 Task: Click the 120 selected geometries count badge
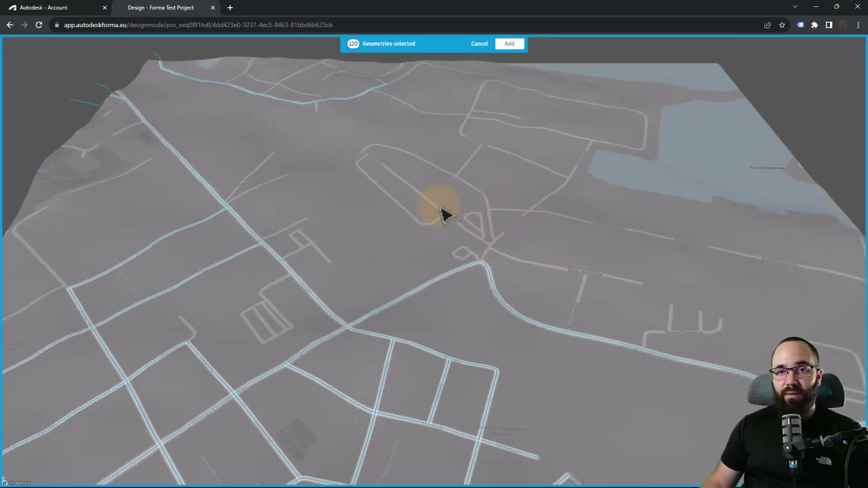pyautogui.click(x=353, y=43)
